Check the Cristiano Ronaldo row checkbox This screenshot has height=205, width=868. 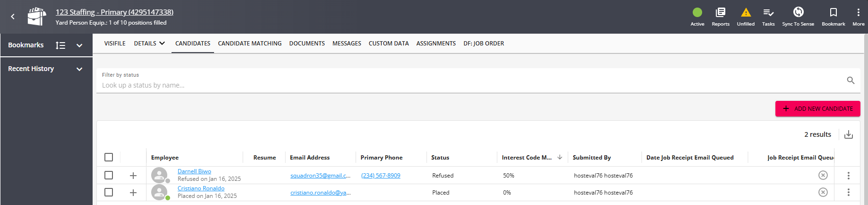109,192
